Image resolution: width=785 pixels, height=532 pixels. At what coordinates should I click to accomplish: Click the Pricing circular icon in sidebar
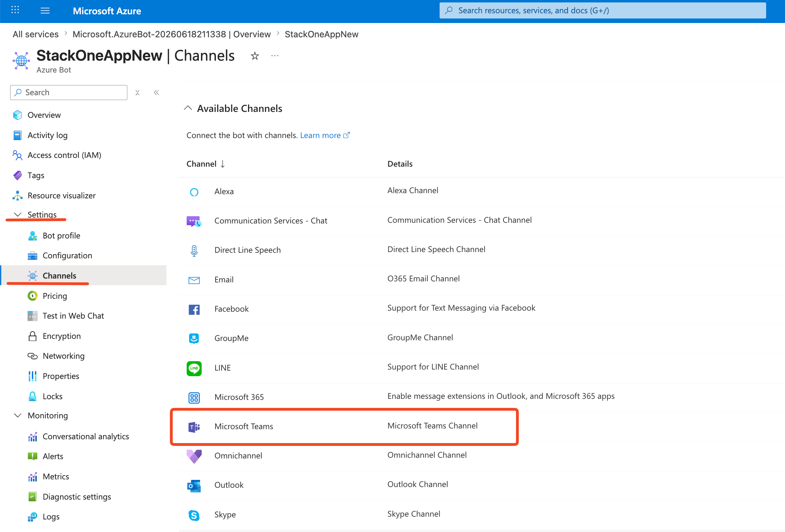click(32, 296)
